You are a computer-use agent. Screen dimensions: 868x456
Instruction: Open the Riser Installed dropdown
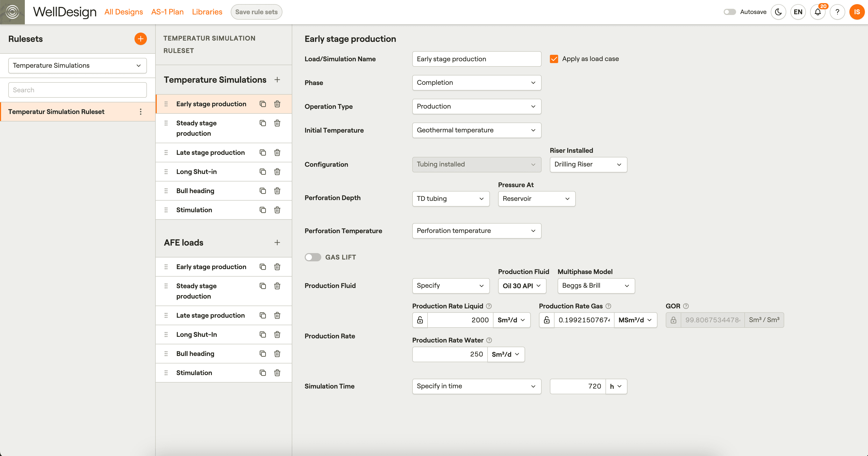point(588,164)
